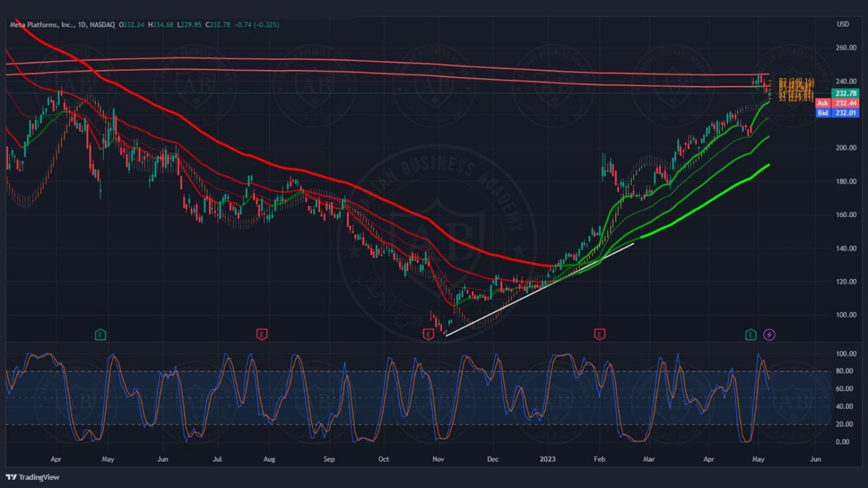This screenshot has height=488, width=868.
Task: Click the Aug label on time axis
Action: click(269, 459)
